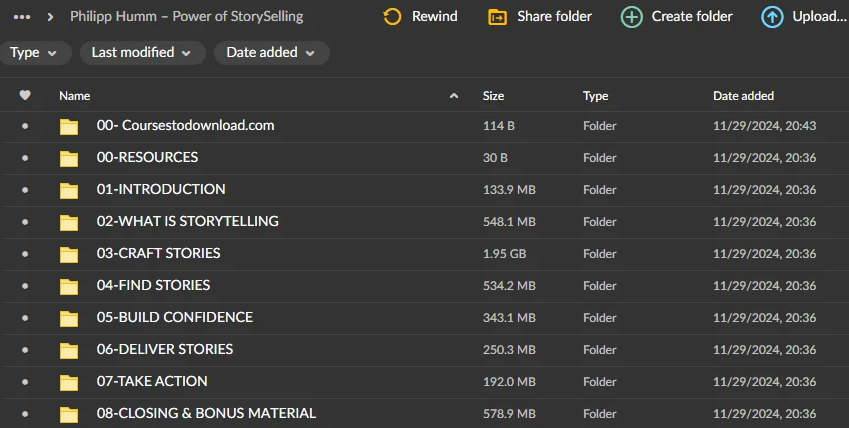Click the 133.9 MB size value
This screenshot has height=428, width=849.
point(509,190)
